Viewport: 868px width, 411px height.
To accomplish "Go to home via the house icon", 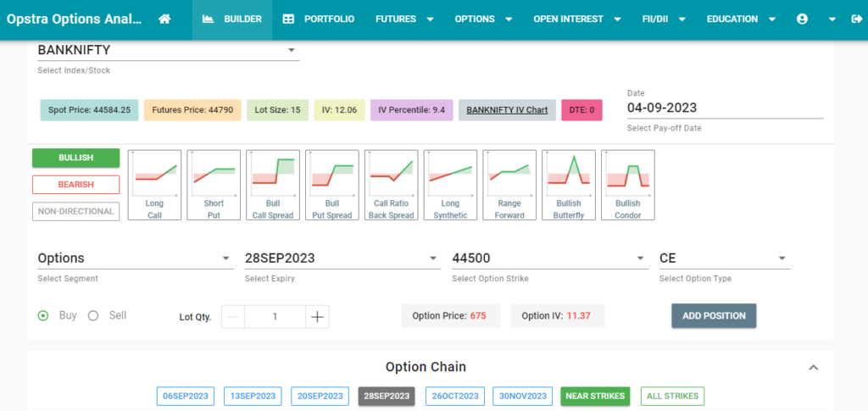I will (164, 19).
